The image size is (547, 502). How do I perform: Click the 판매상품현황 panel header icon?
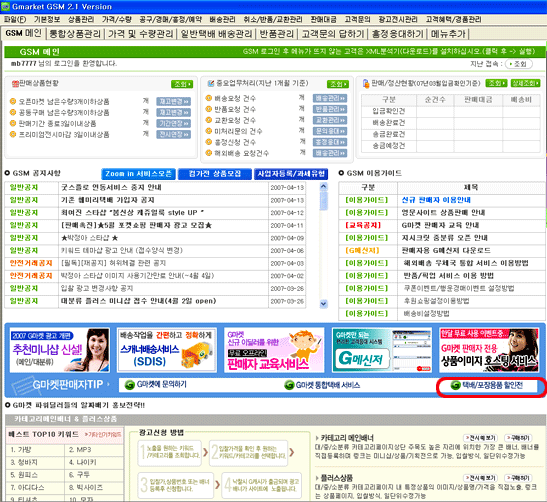coord(15,84)
